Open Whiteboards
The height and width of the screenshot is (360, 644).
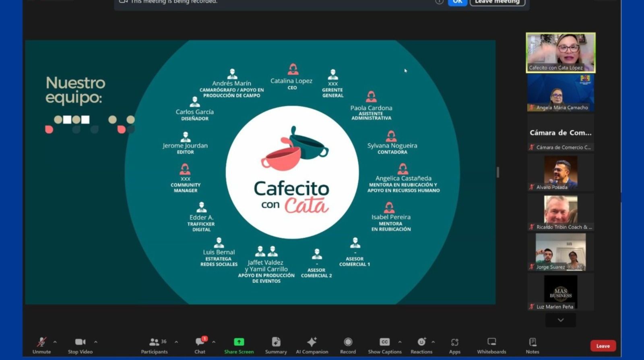pyautogui.click(x=491, y=345)
